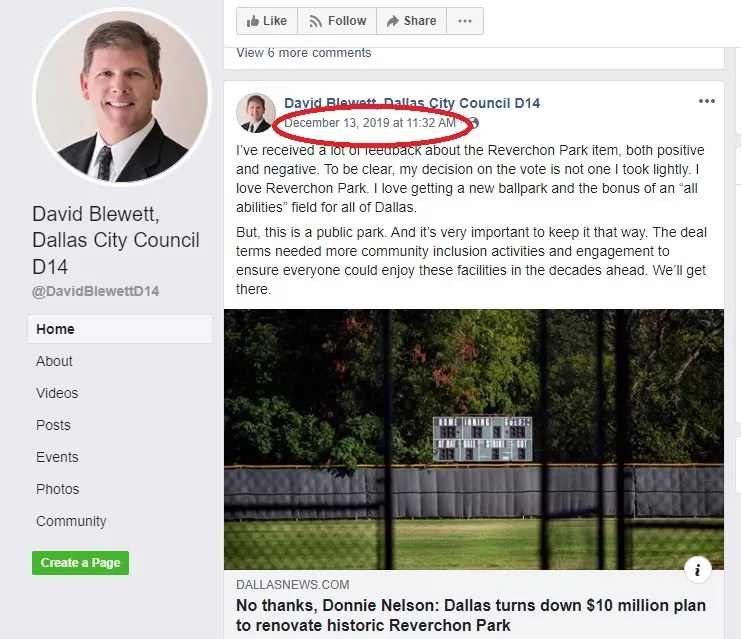This screenshot has width=742, height=639.
Task: Open the page options three-dot menu
Action: pyautogui.click(x=465, y=21)
